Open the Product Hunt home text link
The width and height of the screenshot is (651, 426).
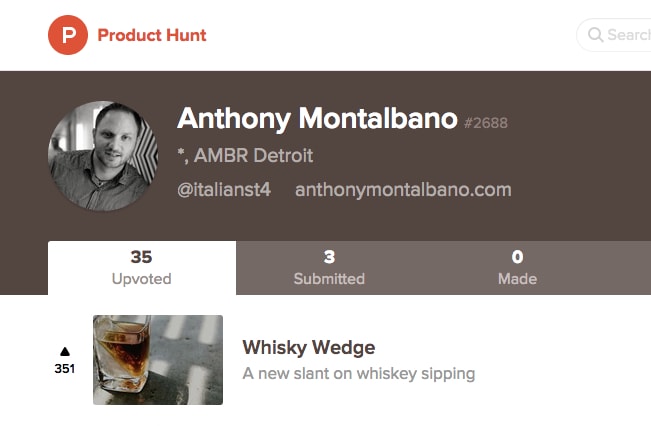[x=152, y=36]
